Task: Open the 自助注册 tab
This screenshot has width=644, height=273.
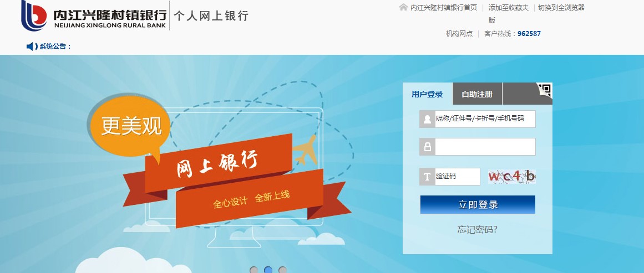Action: [477, 94]
